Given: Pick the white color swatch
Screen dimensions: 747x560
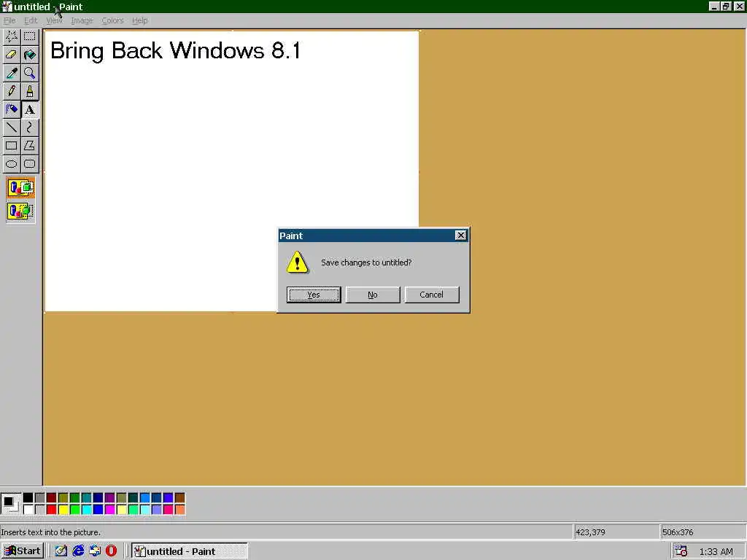Looking at the screenshot, I should [28, 510].
